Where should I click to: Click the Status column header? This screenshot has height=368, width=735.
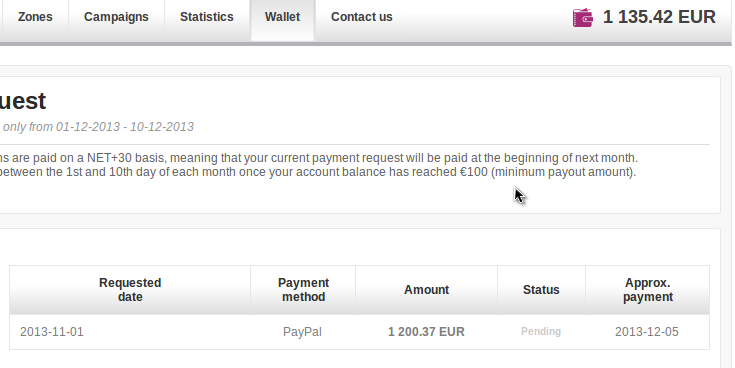click(541, 290)
